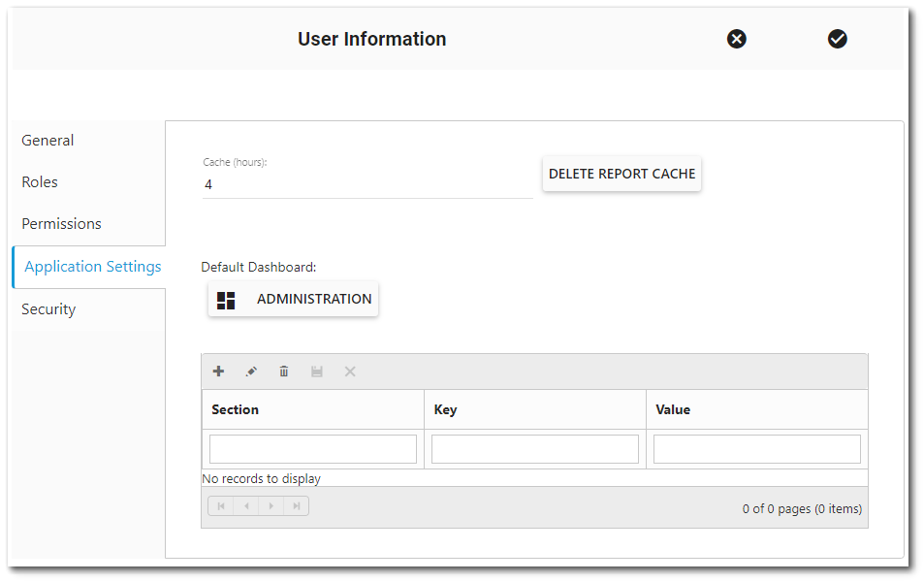Click the Cancel changes X icon
Viewport: 924px width, 582px height.
click(349, 372)
